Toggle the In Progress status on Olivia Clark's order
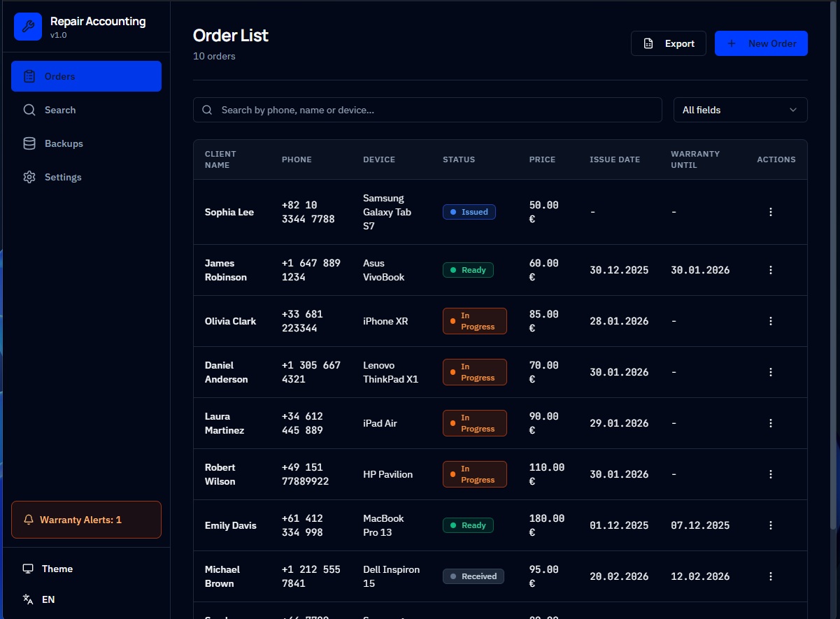Screen dimensions: 840x619 [474, 321]
